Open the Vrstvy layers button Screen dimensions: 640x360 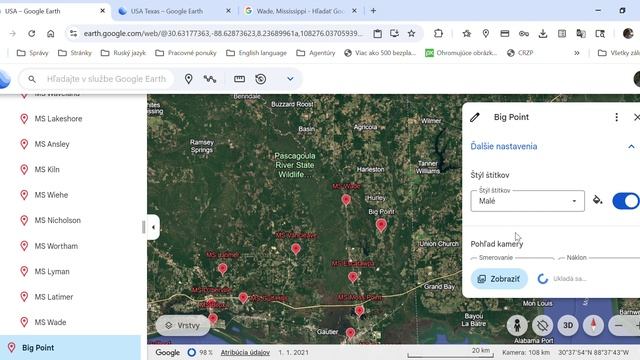click(183, 325)
